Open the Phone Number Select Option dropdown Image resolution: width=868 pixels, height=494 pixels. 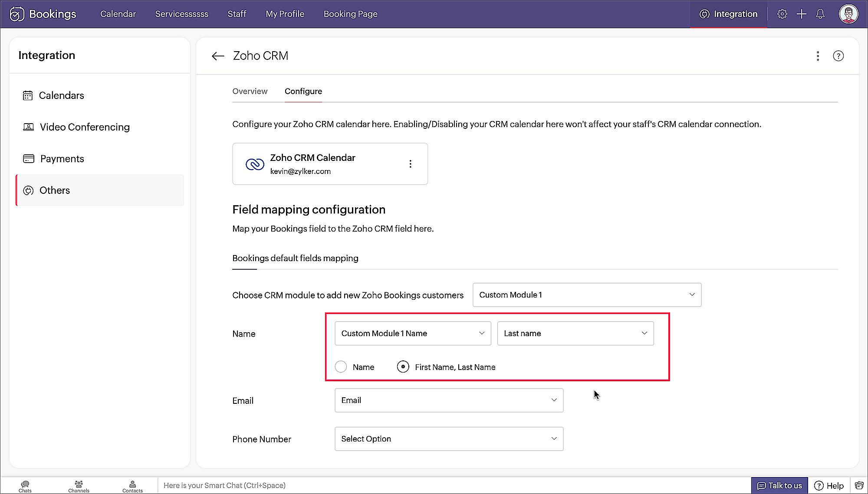[449, 439]
